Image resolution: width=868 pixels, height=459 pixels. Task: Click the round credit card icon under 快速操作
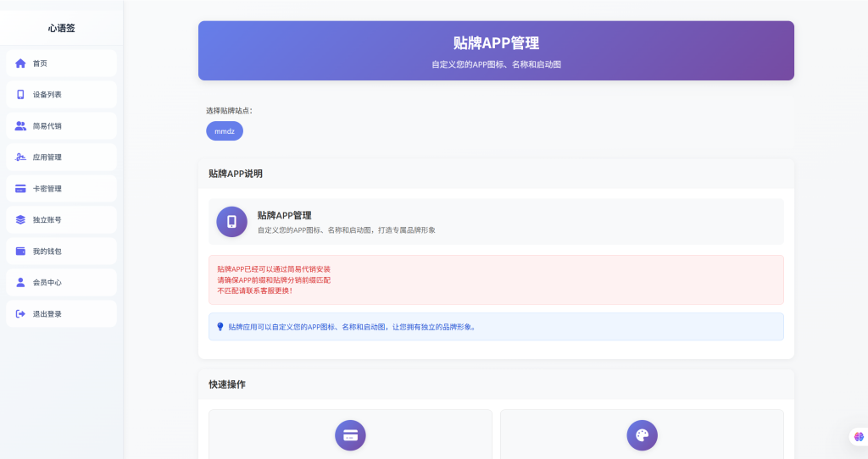(x=350, y=435)
